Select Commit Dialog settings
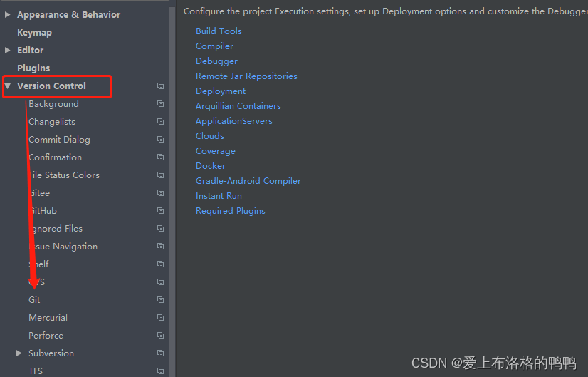This screenshot has width=588, height=377. [x=59, y=140]
